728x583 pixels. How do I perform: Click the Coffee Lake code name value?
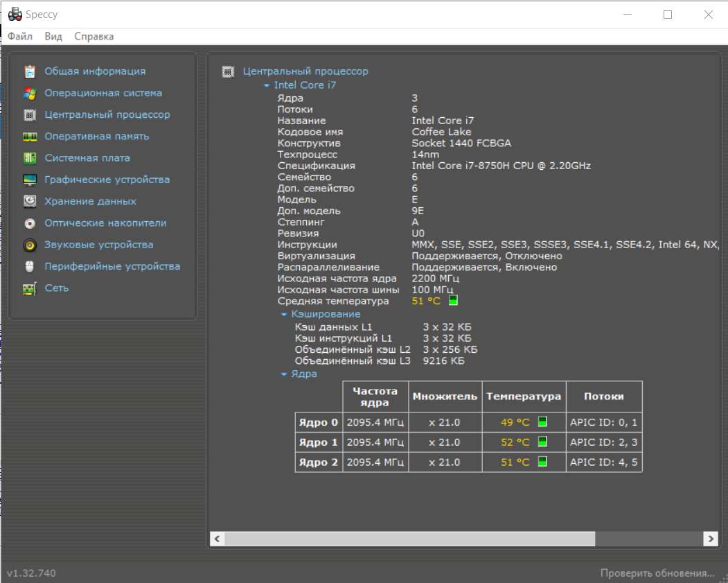pyautogui.click(x=441, y=132)
